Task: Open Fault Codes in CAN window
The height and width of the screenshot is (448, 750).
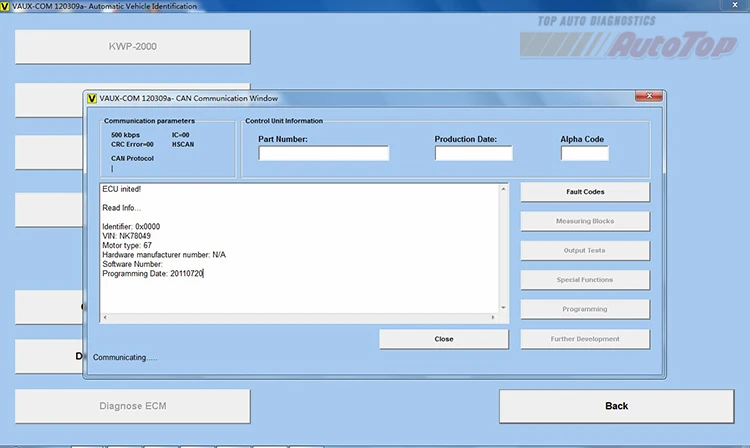Action: pos(585,192)
